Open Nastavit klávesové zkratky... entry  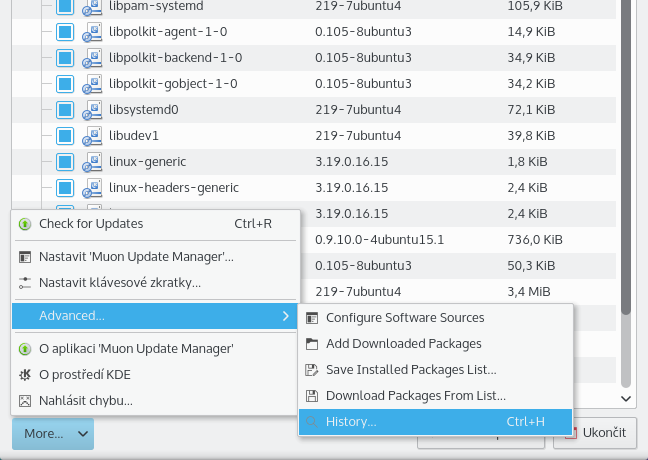coord(155,283)
